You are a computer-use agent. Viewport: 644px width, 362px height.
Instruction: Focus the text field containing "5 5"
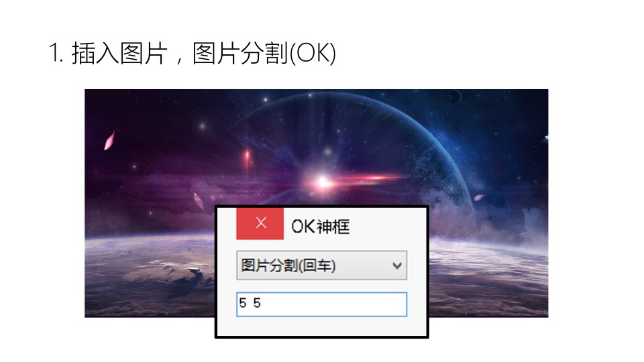pos(321,304)
